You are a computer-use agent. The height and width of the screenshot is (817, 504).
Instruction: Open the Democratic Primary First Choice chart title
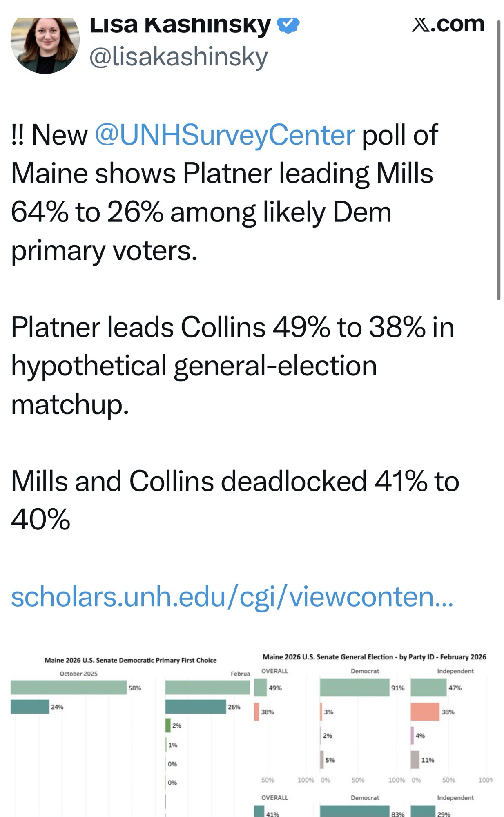130,660
